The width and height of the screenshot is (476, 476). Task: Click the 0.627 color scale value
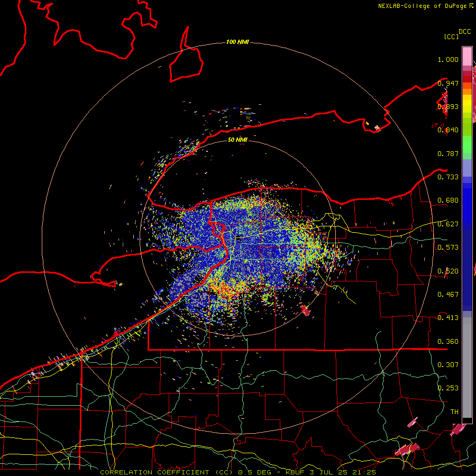click(448, 224)
